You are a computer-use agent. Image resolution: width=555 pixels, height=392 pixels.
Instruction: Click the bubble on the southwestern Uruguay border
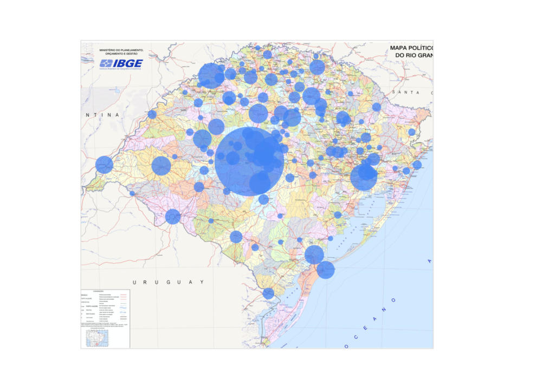click(x=173, y=217)
